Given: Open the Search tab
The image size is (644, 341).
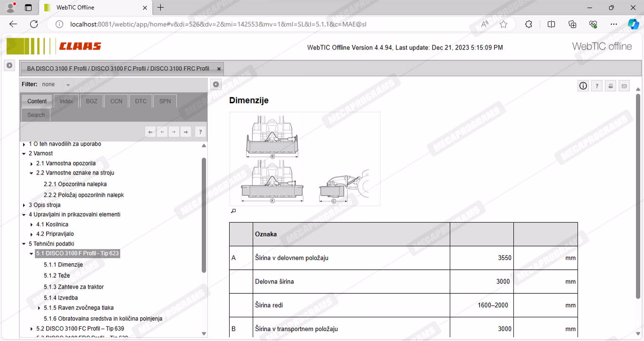Looking at the screenshot, I should [x=36, y=115].
